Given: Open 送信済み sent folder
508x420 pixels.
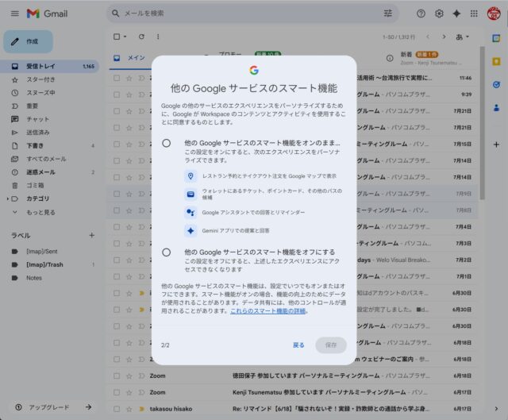Looking at the screenshot, I should pyautogui.click(x=49, y=133).
